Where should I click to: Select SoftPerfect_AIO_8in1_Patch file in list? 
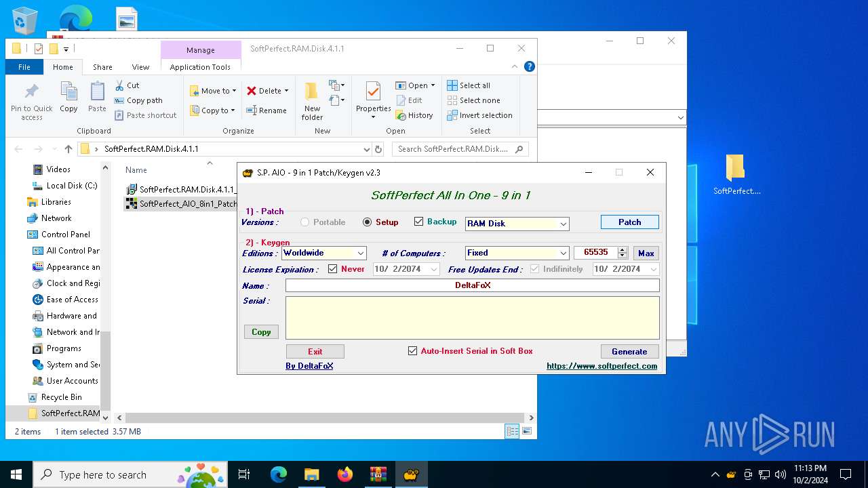click(182, 203)
